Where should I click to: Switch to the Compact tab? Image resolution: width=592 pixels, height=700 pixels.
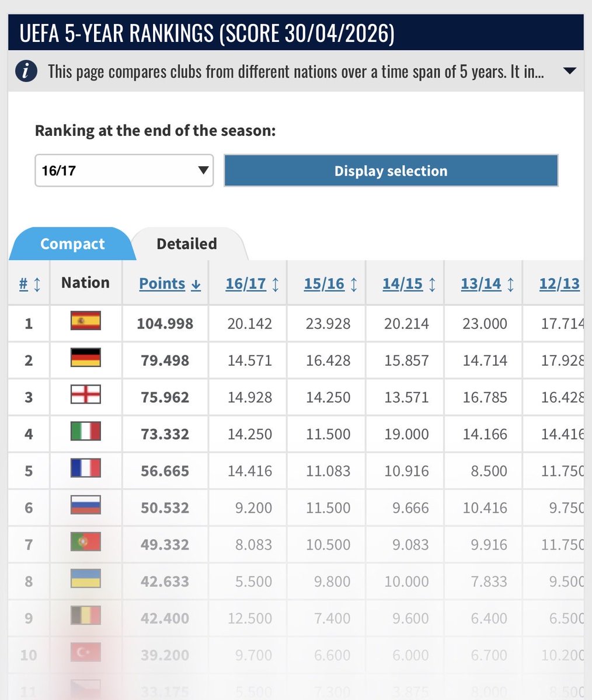pos(72,244)
